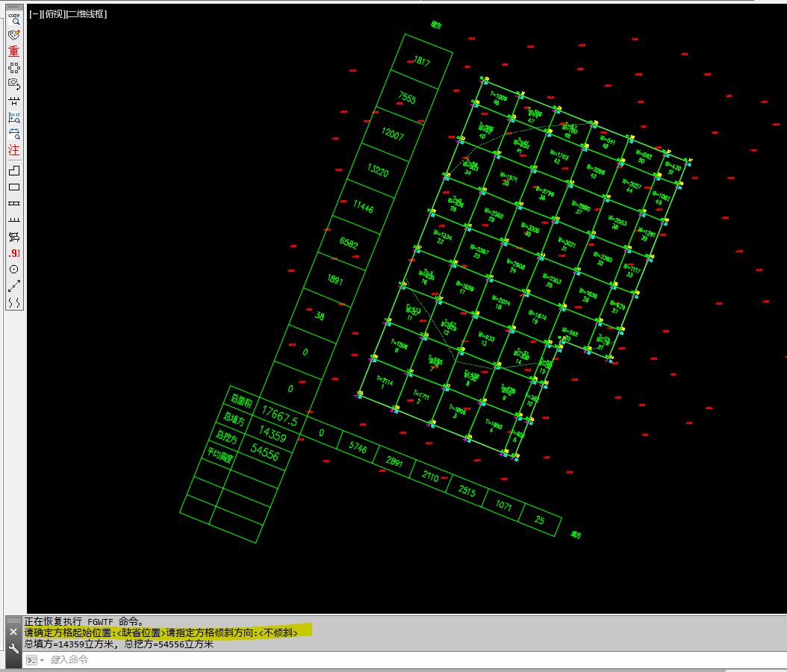This screenshot has width=787, height=672.
Task: Select the 1071 bottom row cell
Action: [x=503, y=505]
